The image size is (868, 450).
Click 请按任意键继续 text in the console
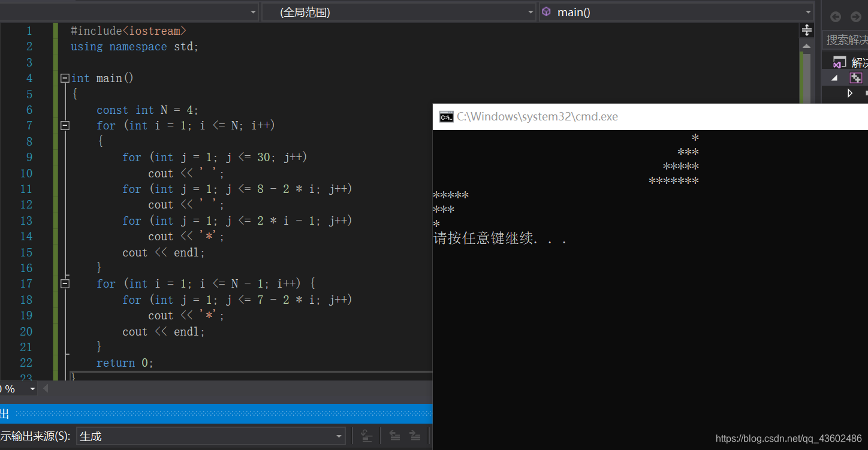(x=500, y=238)
